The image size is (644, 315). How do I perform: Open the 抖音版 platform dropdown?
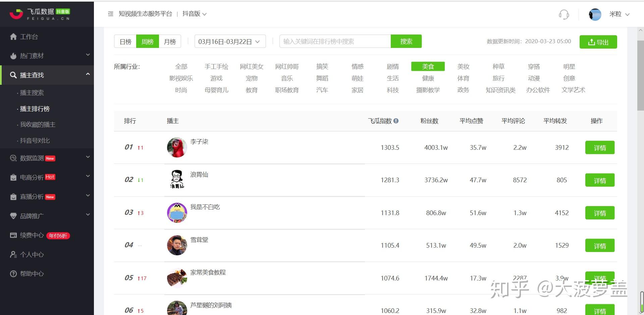(x=195, y=14)
